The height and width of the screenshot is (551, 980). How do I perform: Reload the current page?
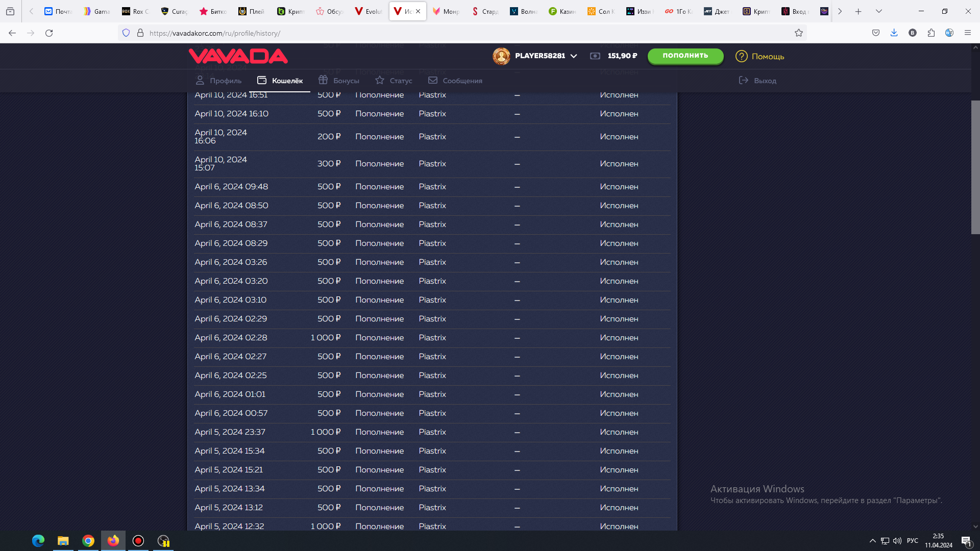tap(49, 33)
